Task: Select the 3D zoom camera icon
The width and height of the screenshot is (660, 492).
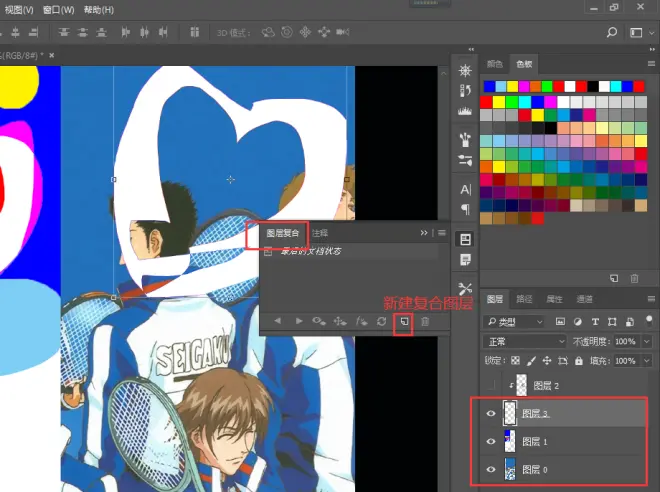Action: (343, 32)
